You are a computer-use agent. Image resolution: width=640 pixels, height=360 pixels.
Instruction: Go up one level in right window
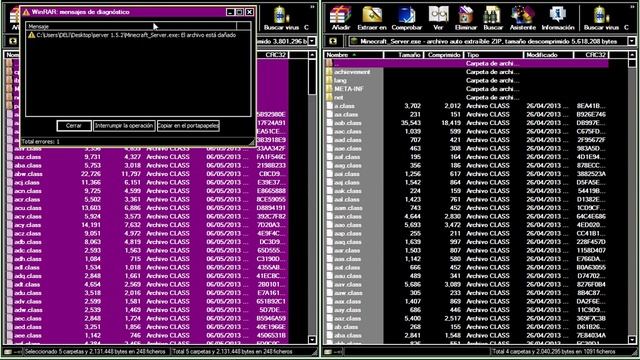point(333,41)
